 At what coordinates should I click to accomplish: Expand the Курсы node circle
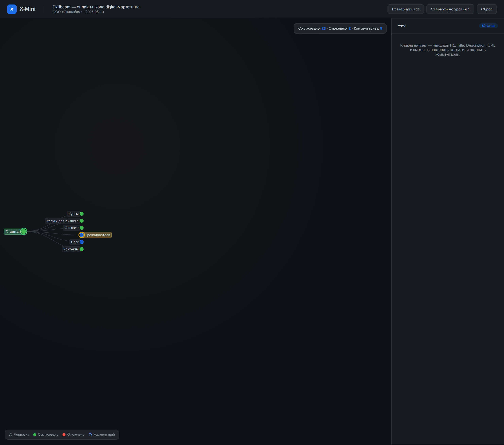tap(82, 214)
